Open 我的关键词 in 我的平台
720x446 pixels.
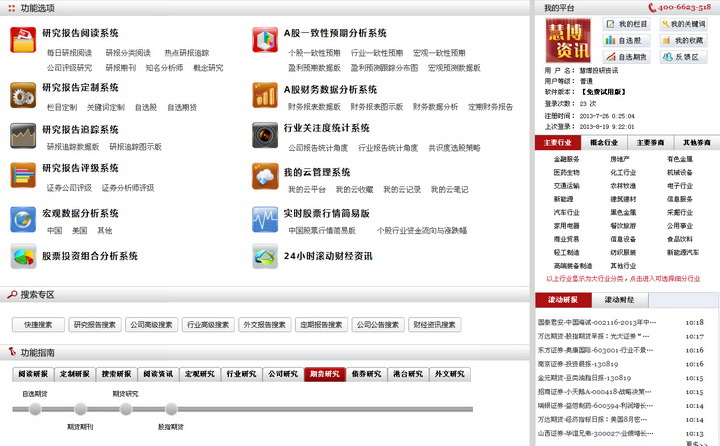coord(683,24)
